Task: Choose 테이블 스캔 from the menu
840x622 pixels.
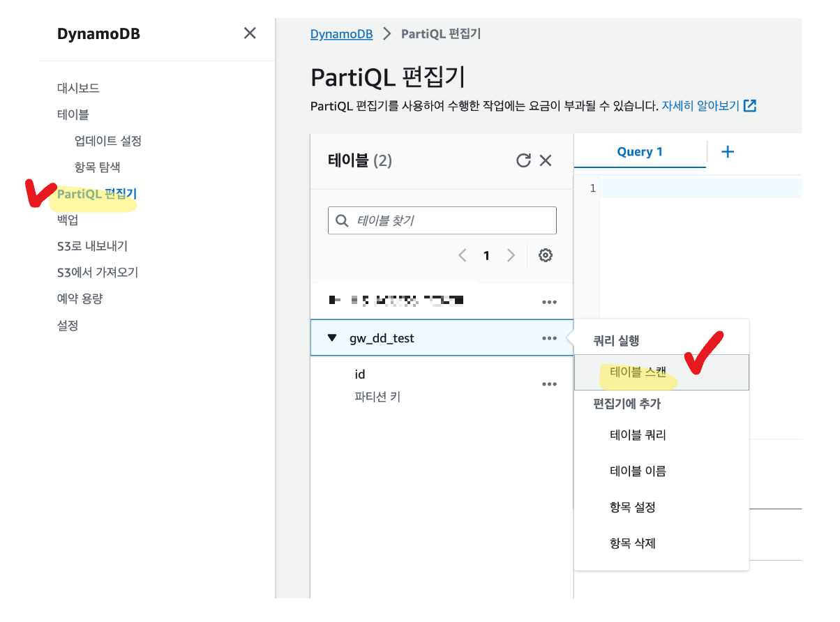Action: 661,372
